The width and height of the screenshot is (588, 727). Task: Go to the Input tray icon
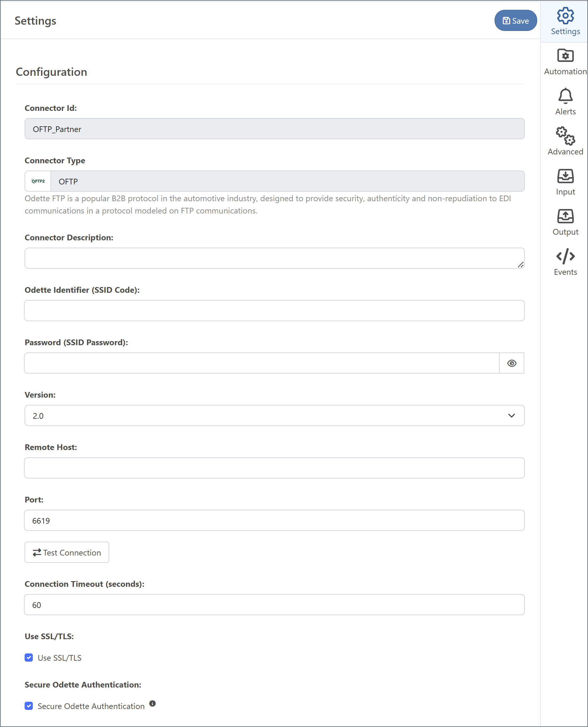coord(565,176)
